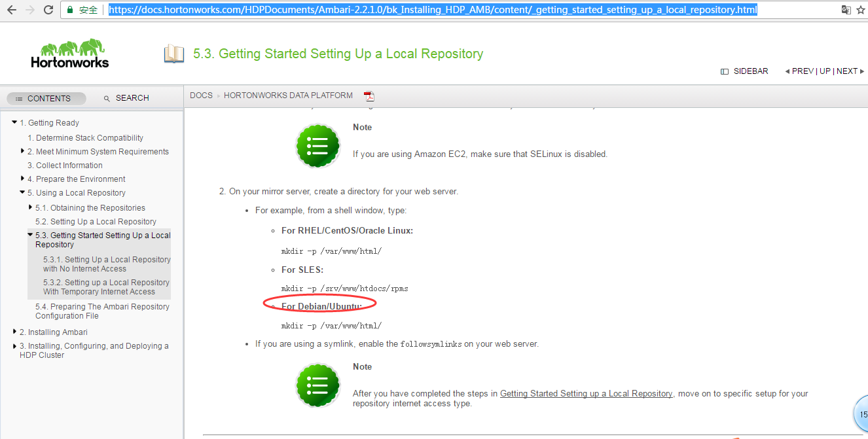Bookmark page with star icon
The height and width of the screenshot is (439, 868).
(x=861, y=10)
